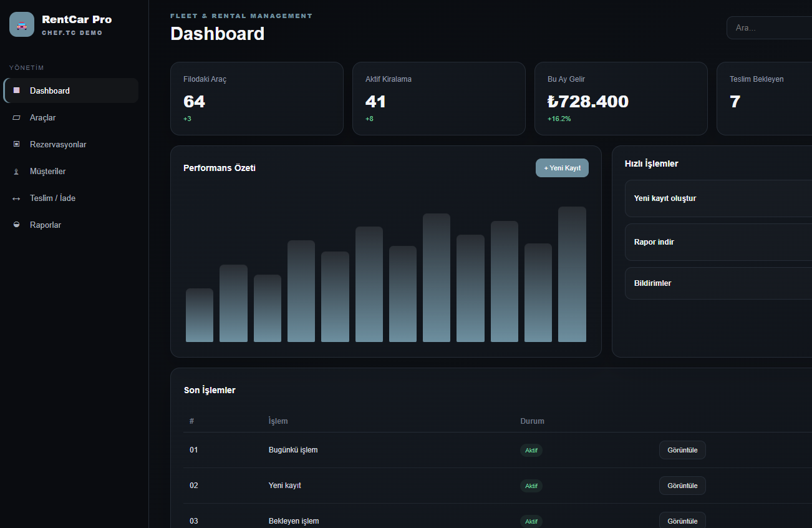Click the Aktif Kiralama card value 41
This screenshot has height=528, width=812.
pyautogui.click(x=376, y=101)
